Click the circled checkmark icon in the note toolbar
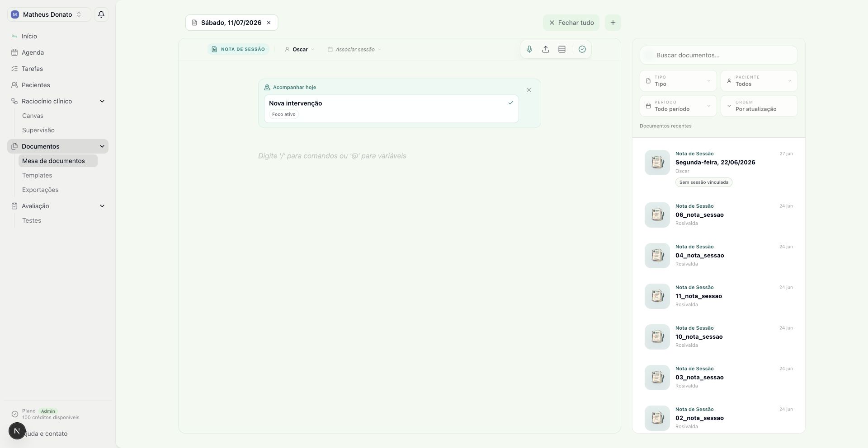Image resolution: width=868 pixels, height=448 pixels. pos(582,49)
